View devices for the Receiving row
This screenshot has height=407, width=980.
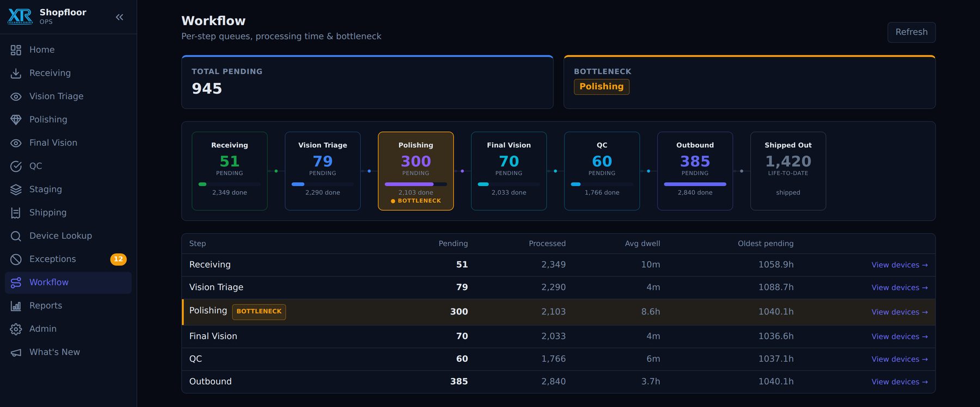pos(899,265)
